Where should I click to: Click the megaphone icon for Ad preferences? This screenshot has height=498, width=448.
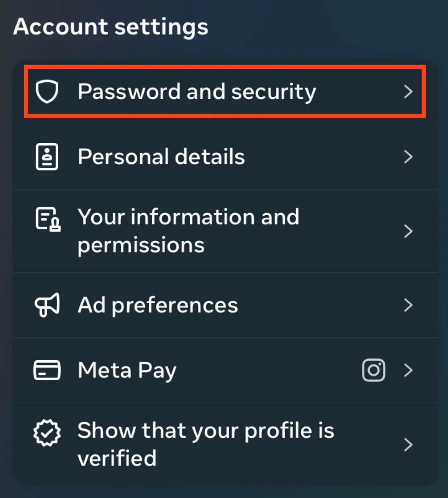pyautogui.click(x=47, y=305)
